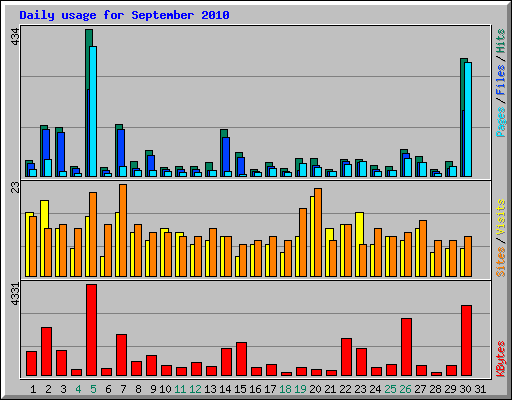This screenshot has width=512, height=400.
Task: Click day label '31' on the x-axis
Action: [x=480, y=389]
